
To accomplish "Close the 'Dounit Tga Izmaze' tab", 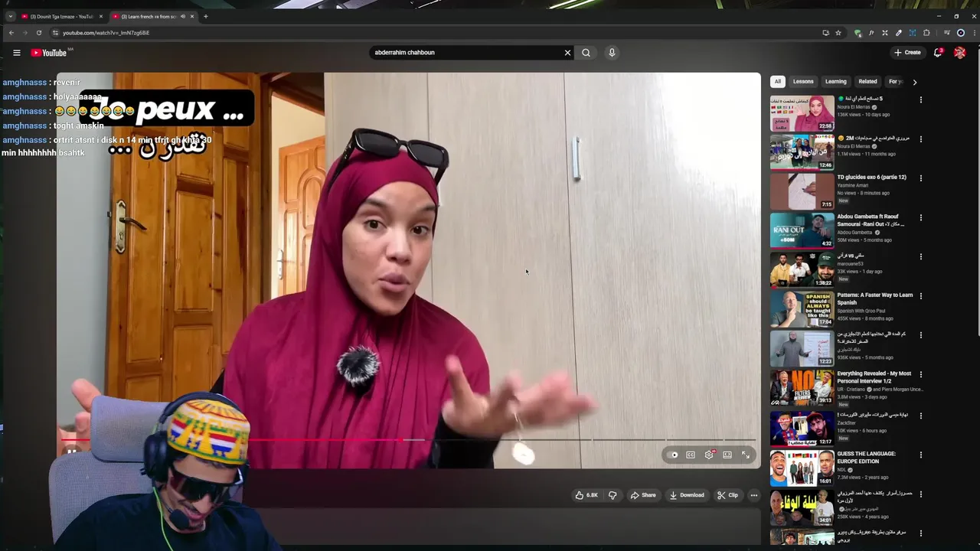I will [100, 16].
